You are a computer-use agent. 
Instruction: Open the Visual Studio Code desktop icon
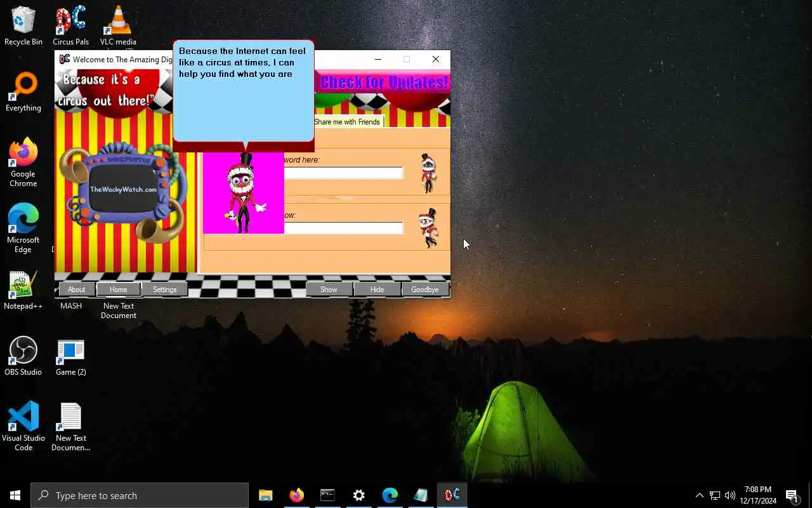(x=23, y=426)
